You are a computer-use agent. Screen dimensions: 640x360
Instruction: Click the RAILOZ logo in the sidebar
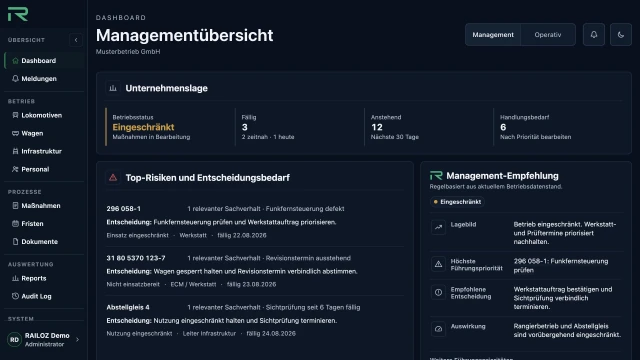18,14
